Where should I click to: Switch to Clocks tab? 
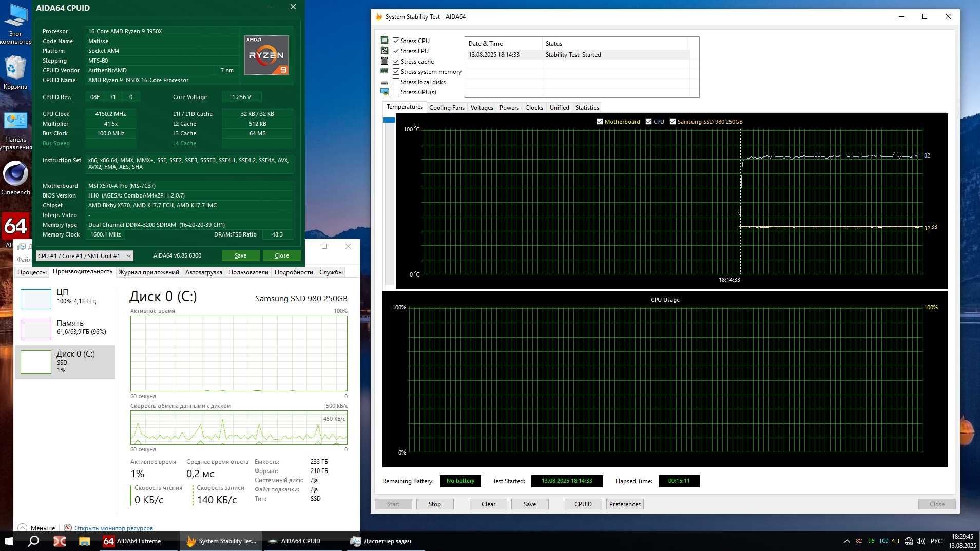[534, 107]
